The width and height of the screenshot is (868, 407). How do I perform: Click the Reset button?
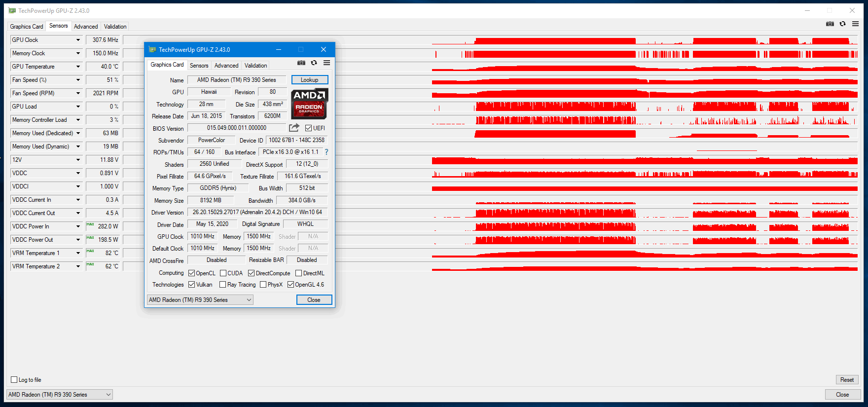tap(847, 380)
